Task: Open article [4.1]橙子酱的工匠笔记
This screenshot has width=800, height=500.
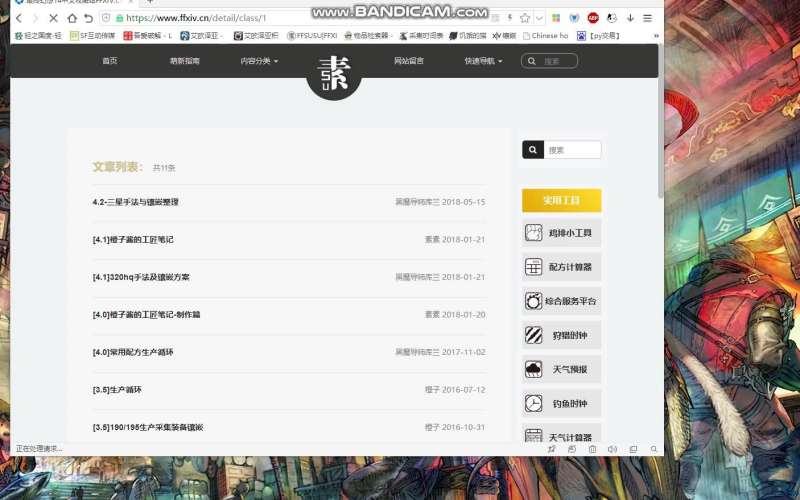Action: click(133, 239)
